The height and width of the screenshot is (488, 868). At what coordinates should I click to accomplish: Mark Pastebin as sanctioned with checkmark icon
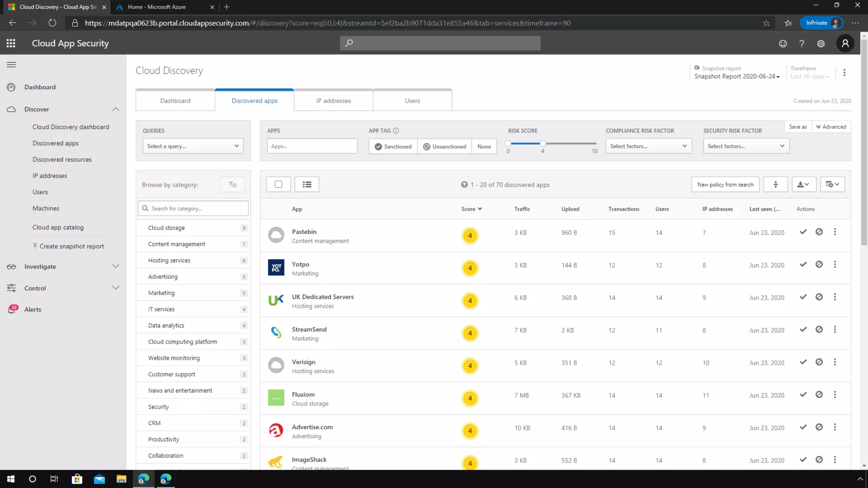tap(803, 232)
